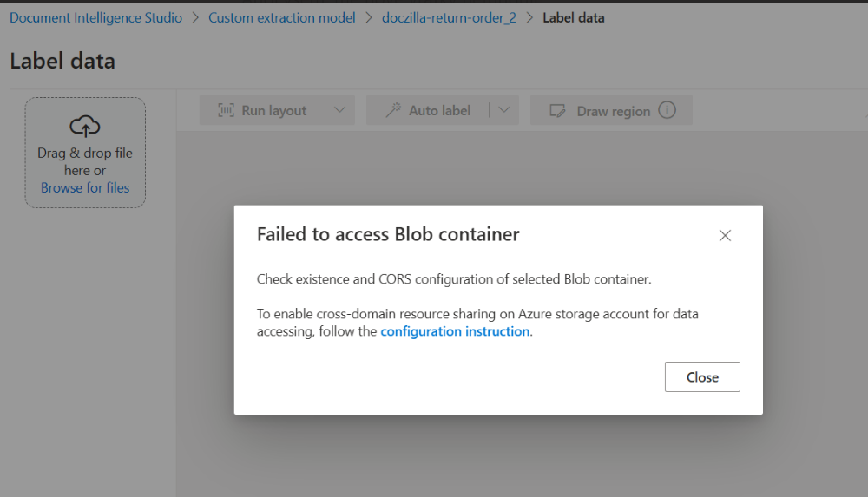
Task: Click the Draw region button text
Action: (614, 111)
